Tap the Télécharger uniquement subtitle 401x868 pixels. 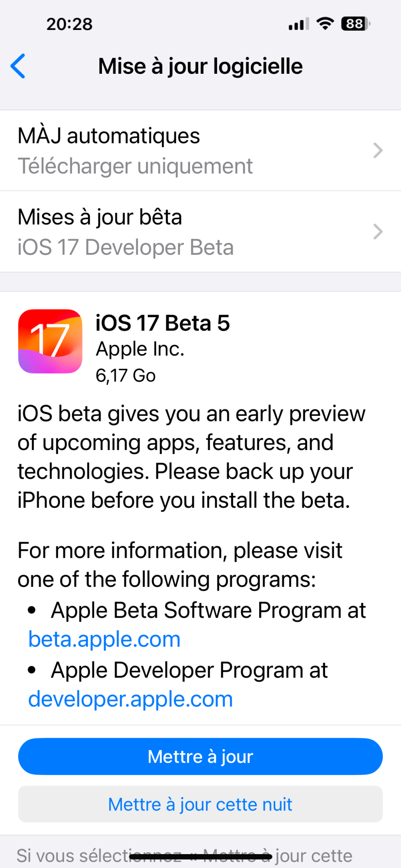[x=135, y=166]
